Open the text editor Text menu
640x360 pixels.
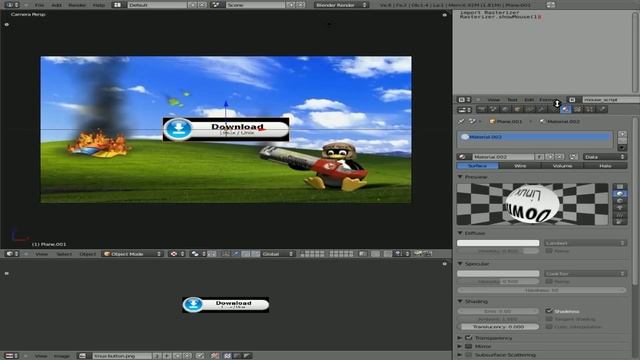512,100
